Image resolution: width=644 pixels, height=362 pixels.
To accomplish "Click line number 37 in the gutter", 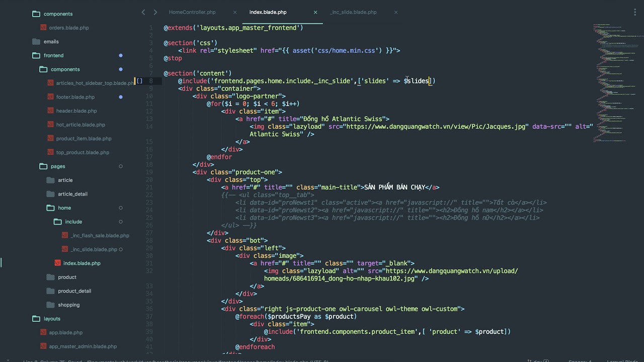I will (149, 316).
